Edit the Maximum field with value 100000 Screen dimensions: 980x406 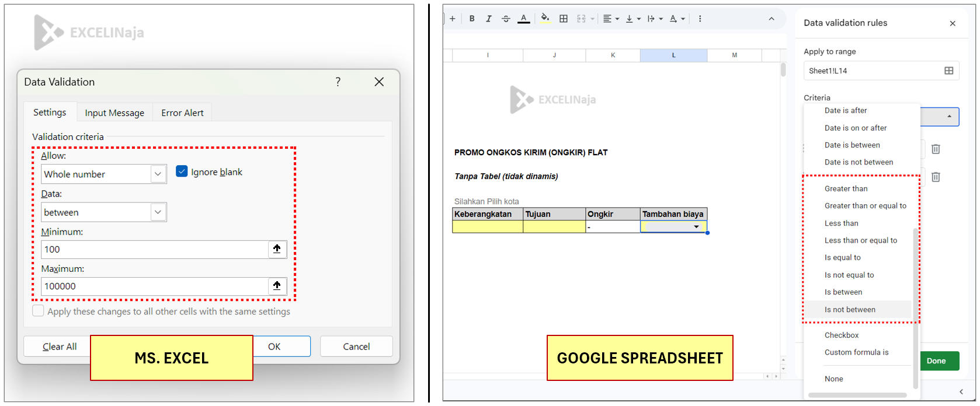[154, 286]
